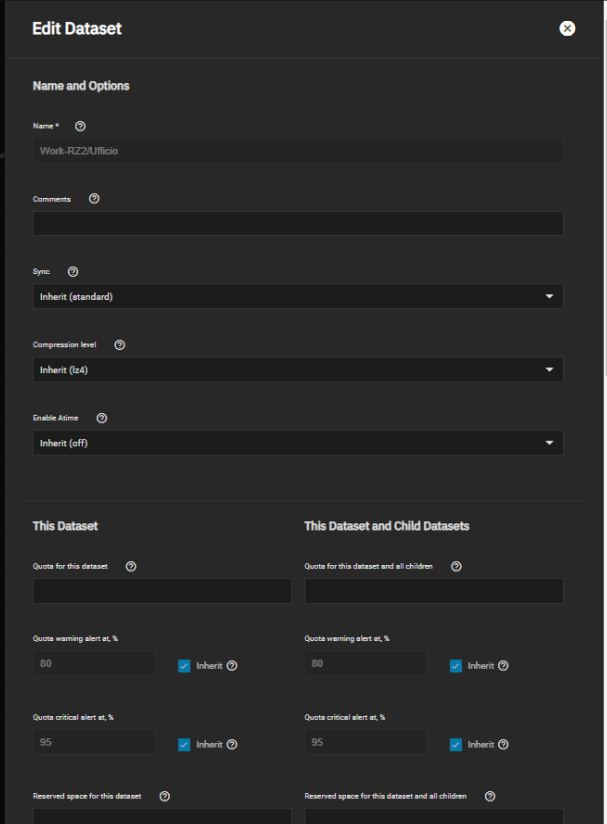This screenshot has height=824, width=607.
Task: Toggle Inherit for This Dataset quota critical alert
Action: (x=184, y=745)
